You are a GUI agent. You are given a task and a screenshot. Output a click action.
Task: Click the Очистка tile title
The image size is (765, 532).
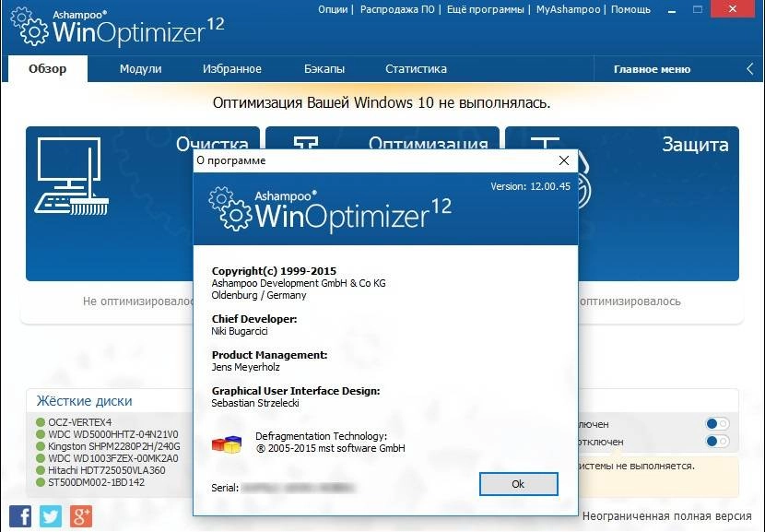(x=212, y=144)
